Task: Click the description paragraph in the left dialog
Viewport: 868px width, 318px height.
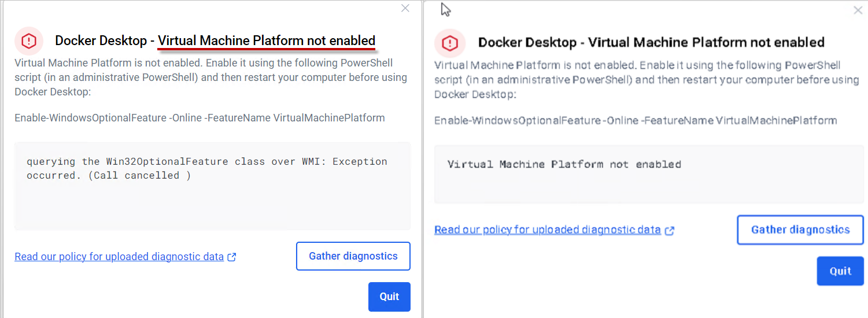Action: coord(210,77)
